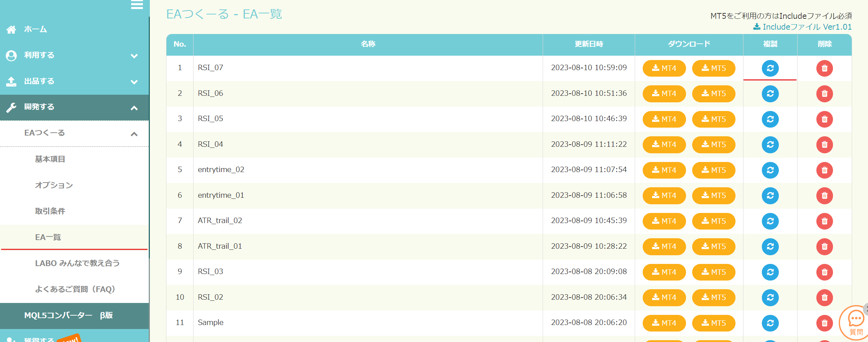Viewport: 868px width, 342px height.
Task: Download RSI_07 as MT4
Action: click(x=664, y=68)
